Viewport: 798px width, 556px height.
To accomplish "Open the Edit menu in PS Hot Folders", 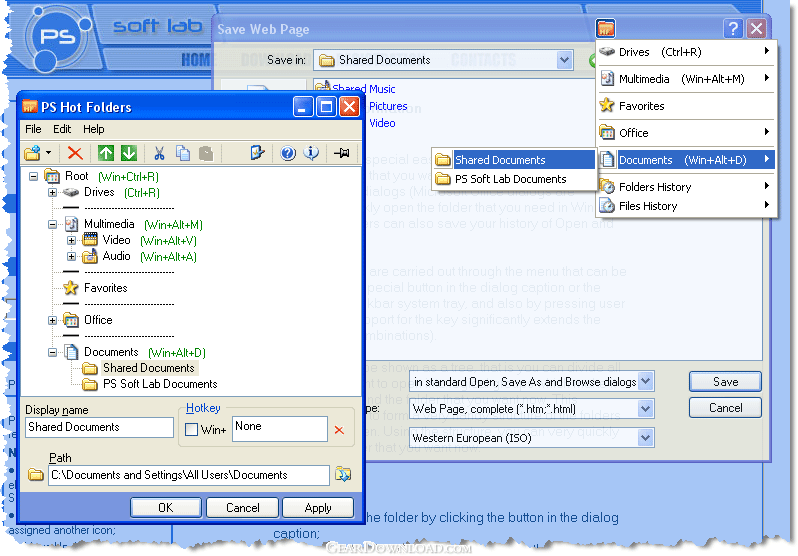I will pos(62,129).
